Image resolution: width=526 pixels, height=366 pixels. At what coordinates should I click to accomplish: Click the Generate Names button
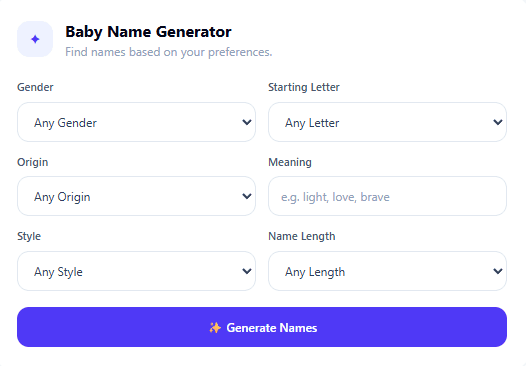(262, 327)
